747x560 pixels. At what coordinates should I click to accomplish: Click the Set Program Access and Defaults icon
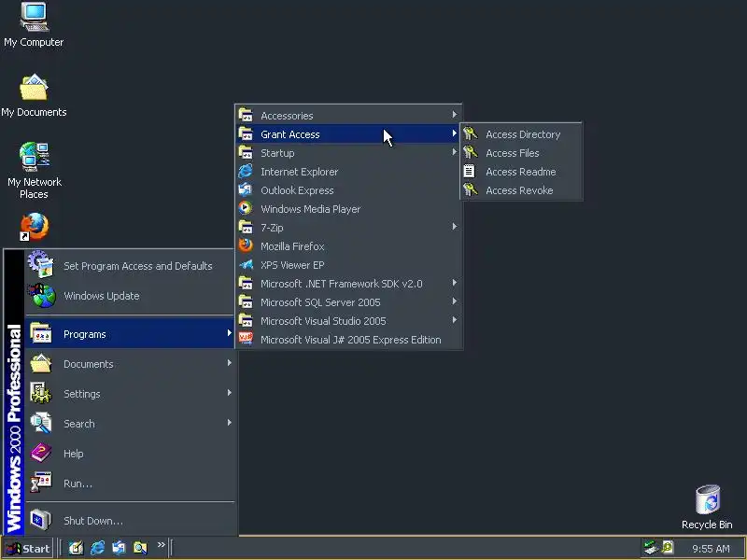(x=41, y=264)
